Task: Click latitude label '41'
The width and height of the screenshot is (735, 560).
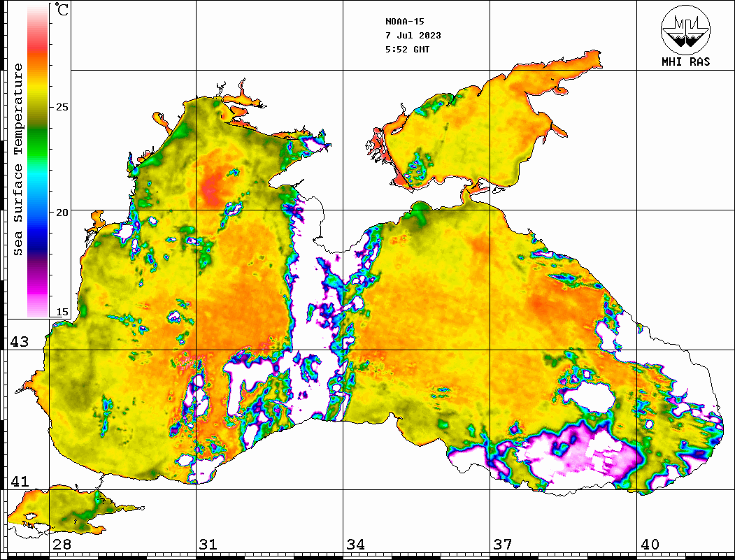Action: pos(20,481)
